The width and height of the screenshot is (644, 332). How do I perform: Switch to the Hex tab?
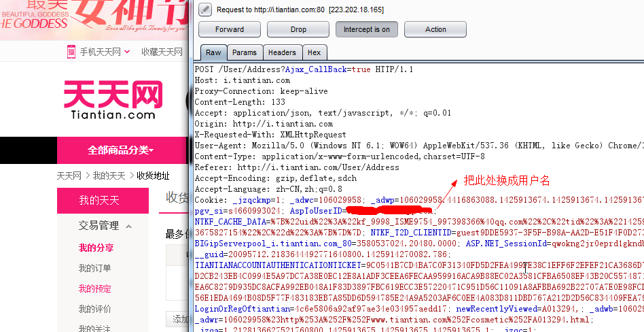pyautogui.click(x=315, y=52)
